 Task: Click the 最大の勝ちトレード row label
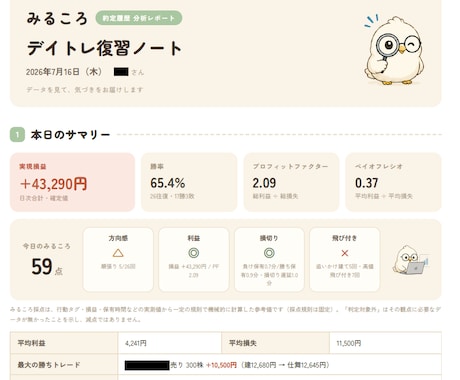49,365
